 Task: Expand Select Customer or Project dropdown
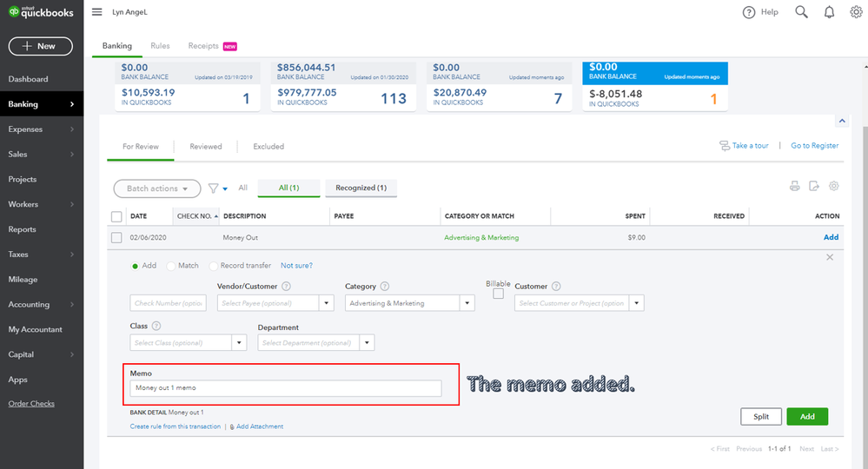[x=637, y=303]
